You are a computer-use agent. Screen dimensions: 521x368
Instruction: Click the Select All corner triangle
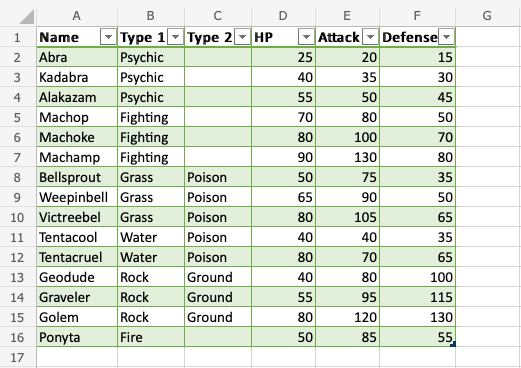(x=27, y=17)
